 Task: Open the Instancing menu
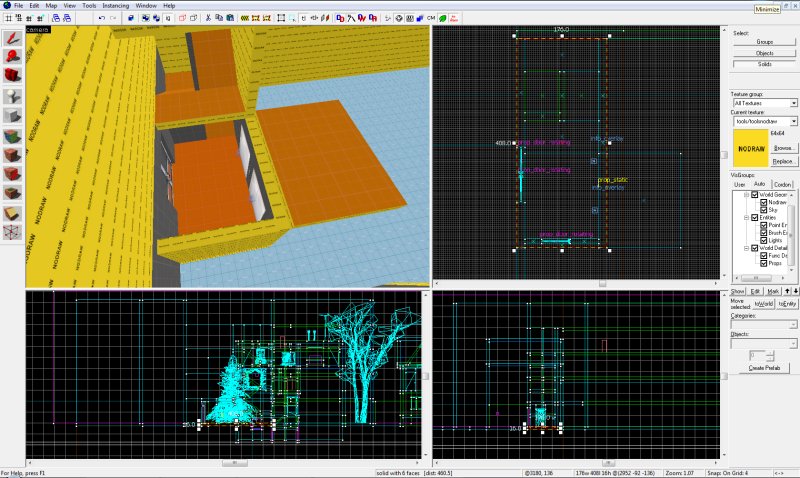click(116, 6)
